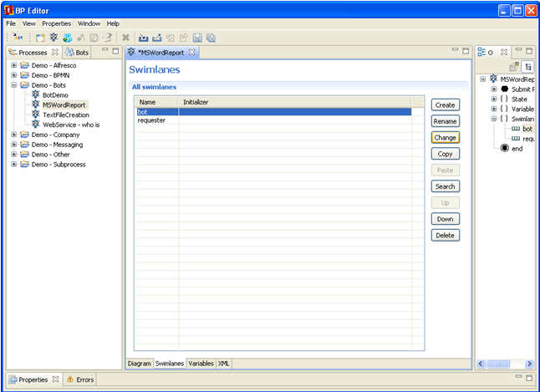The width and height of the screenshot is (540, 392).
Task: Click the Copy button
Action: [446, 154]
